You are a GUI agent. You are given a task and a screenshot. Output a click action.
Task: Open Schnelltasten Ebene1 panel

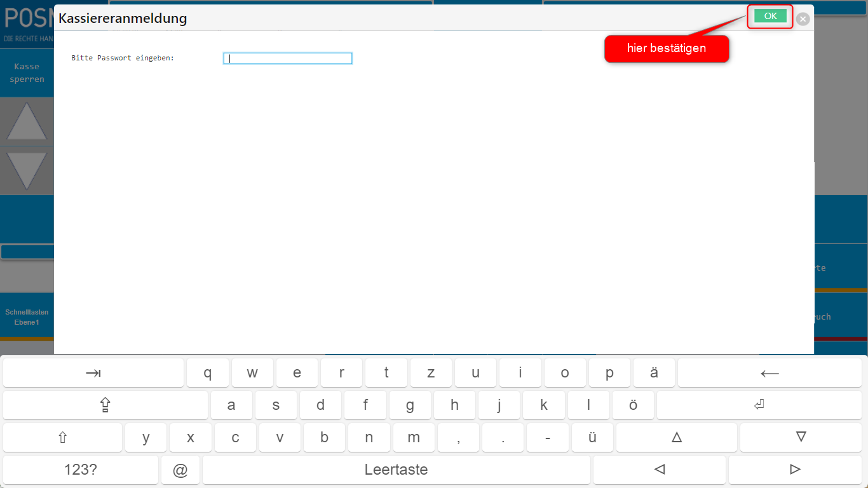(x=27, y=317)
